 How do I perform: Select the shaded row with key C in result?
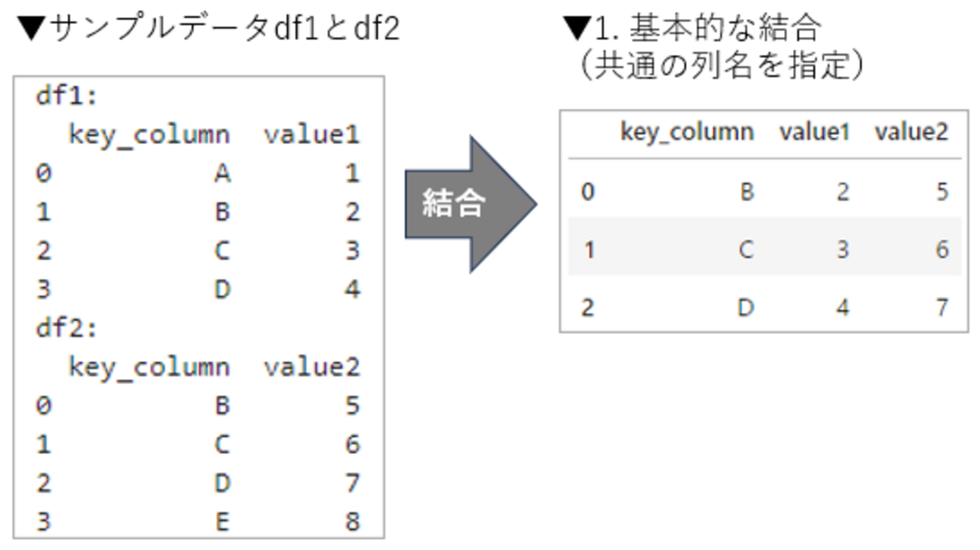[764, 249]
